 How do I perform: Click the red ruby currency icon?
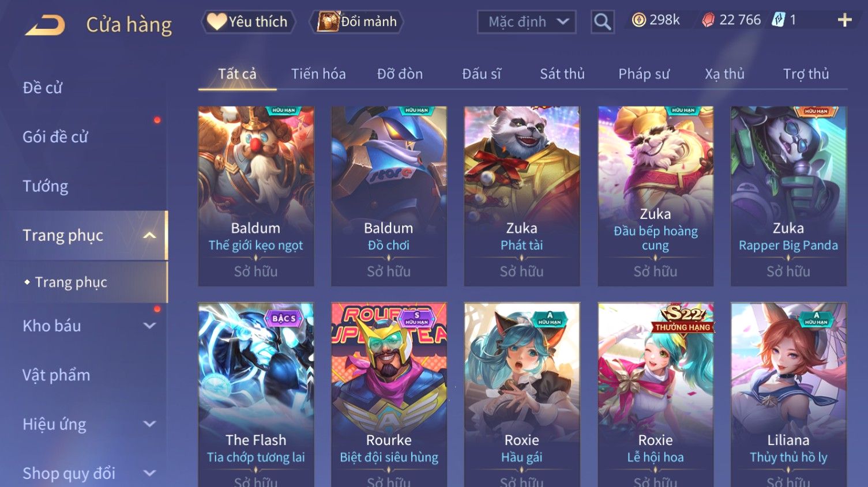pyautogui.click(x=708, y=20)
